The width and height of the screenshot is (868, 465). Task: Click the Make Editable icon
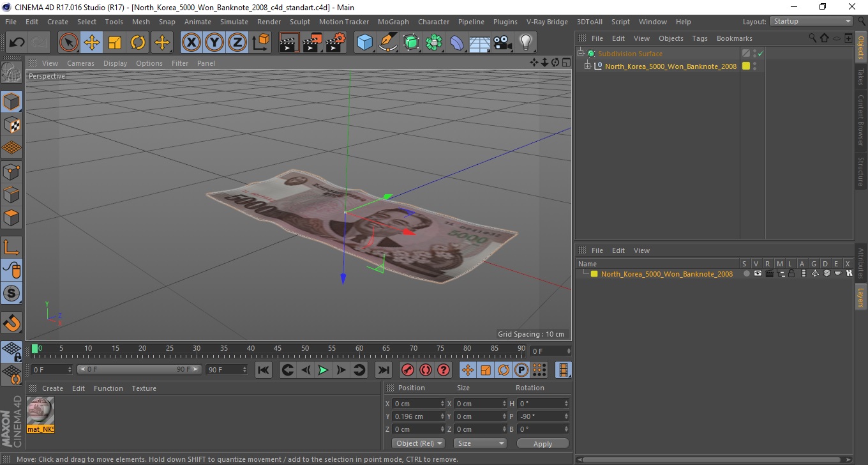[x=11, y=72]
